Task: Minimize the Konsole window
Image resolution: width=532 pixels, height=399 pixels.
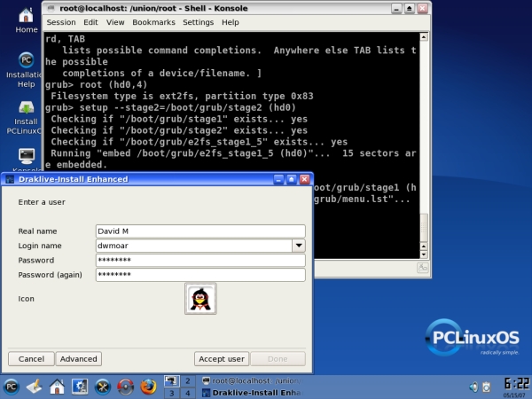Action: tap(396, 8)
